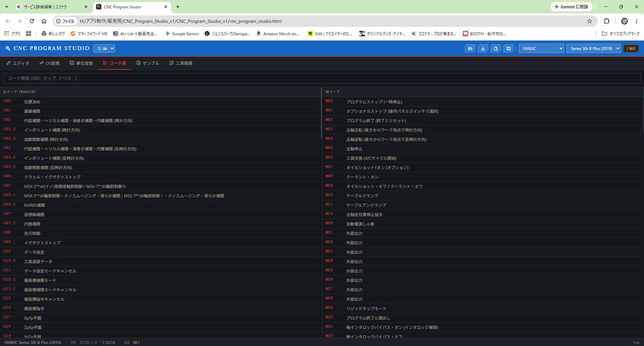The width and height of the screenshot is (644, 346).
Task: Click the W:1 indicator in status bar
Action: pyautogui.click(x=136, y=342)
